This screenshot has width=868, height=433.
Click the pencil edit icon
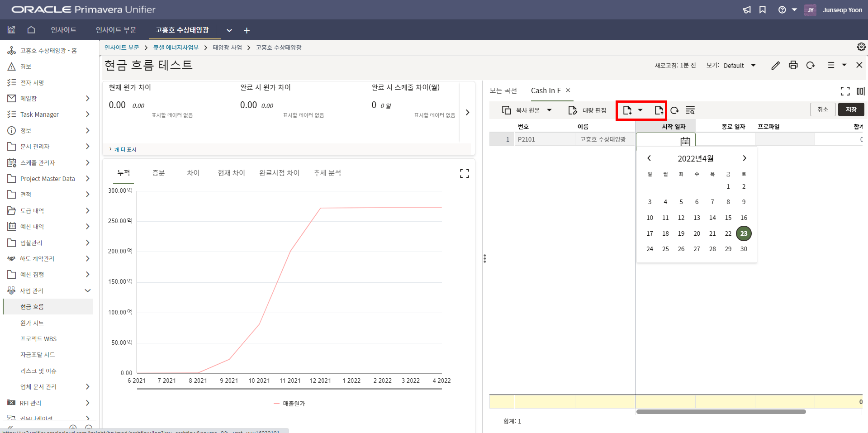click(x=775, y=65)
